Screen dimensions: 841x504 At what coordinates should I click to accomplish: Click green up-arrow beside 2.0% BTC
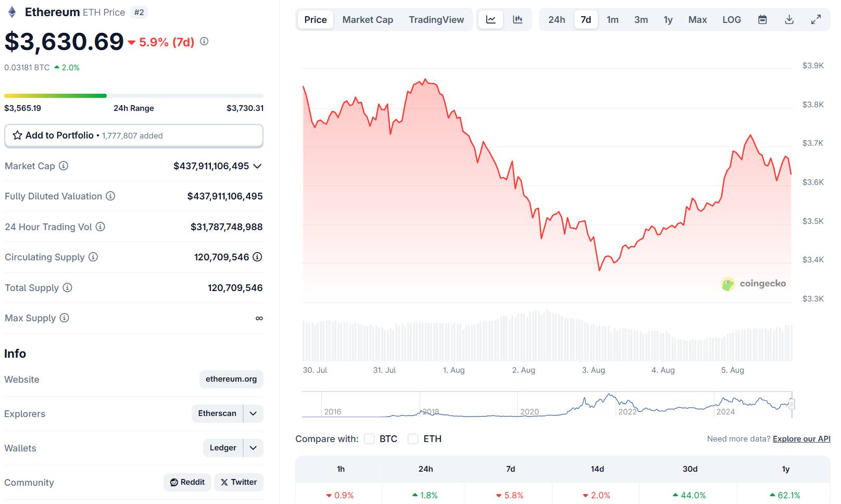(57, 67)
